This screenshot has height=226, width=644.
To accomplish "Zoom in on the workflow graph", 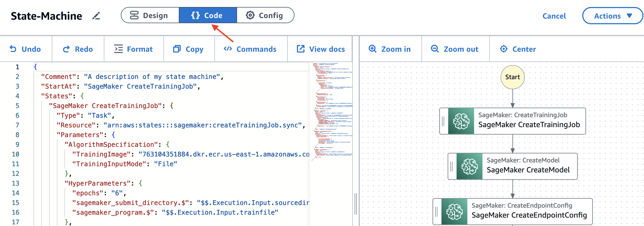I will click(390, 49).
